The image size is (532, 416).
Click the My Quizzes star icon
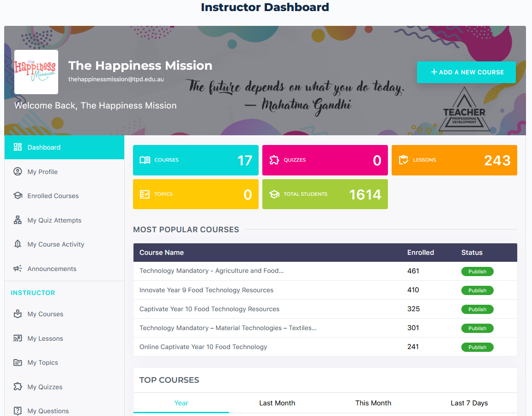[x=17, y=386]
